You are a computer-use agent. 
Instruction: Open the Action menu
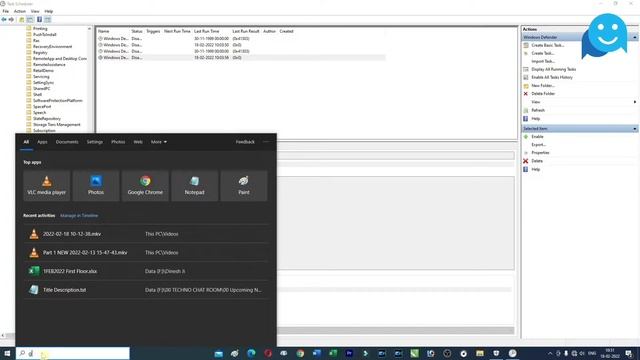pos(20,11)
